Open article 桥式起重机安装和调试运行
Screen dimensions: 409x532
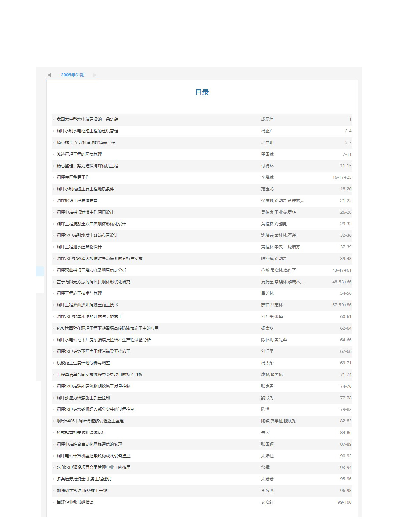coord(81,433)
